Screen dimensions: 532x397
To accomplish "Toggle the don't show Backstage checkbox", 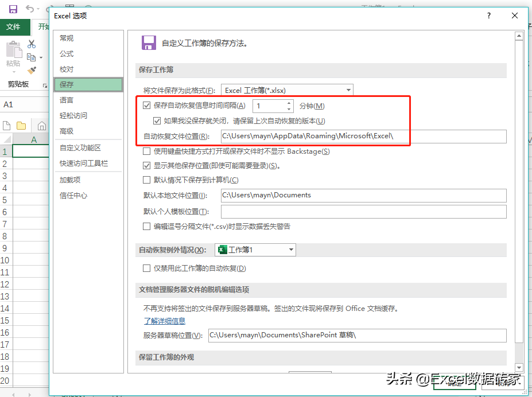I will (146, 151).
